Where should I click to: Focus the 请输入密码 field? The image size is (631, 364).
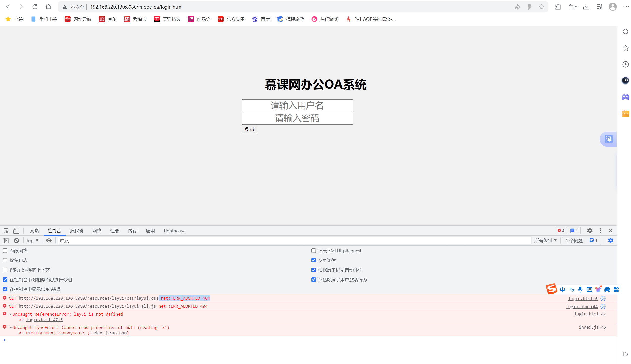coord(297,118)
